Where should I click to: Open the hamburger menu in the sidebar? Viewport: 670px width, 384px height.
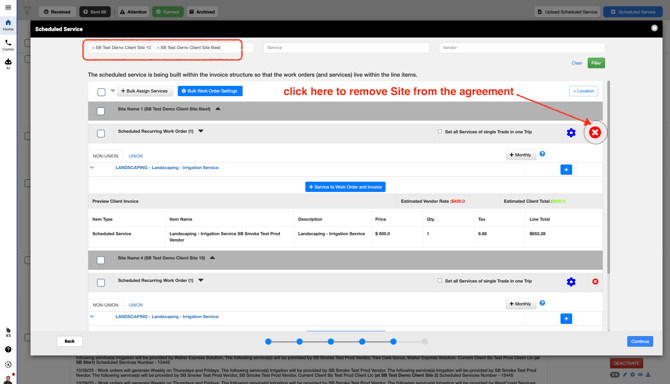[8, 7]
